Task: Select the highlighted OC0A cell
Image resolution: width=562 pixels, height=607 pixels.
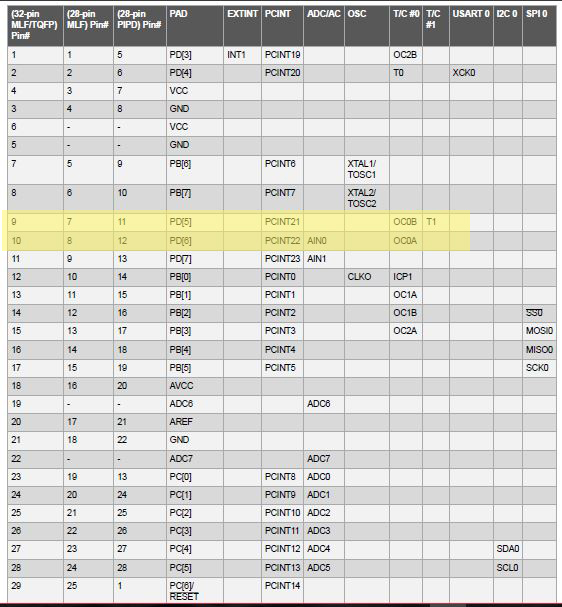Action: click(406, 241)
